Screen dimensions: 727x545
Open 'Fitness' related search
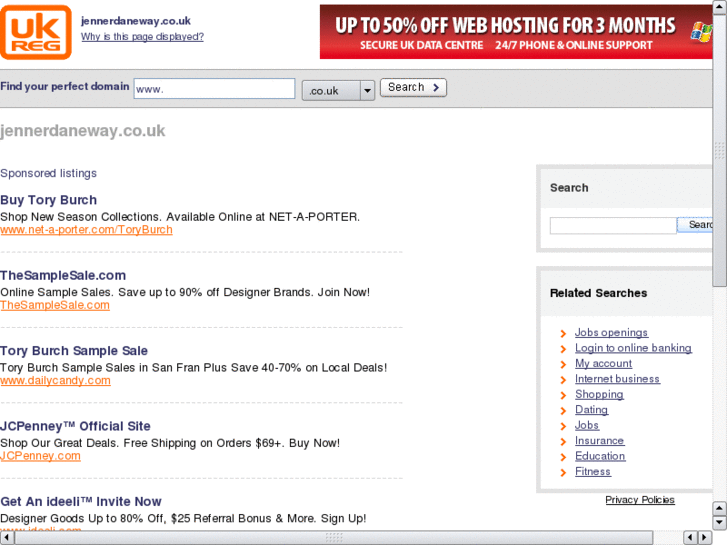[593, 471]
